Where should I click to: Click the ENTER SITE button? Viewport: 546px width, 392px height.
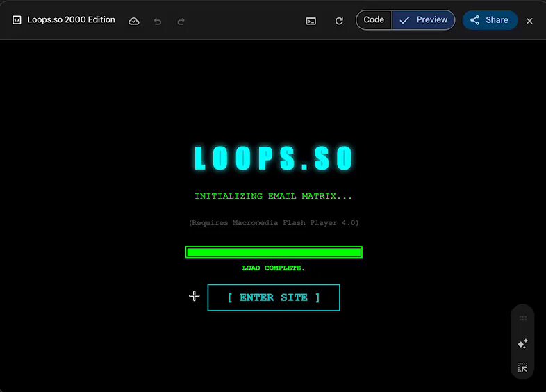[x=274, y=297]
